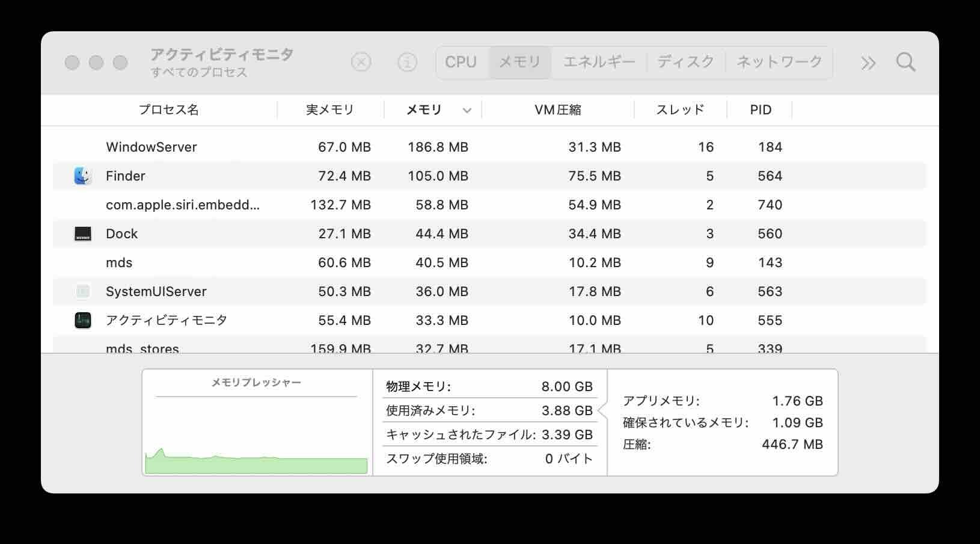
Task: Select the Finder process name
Action: point(126,176)
